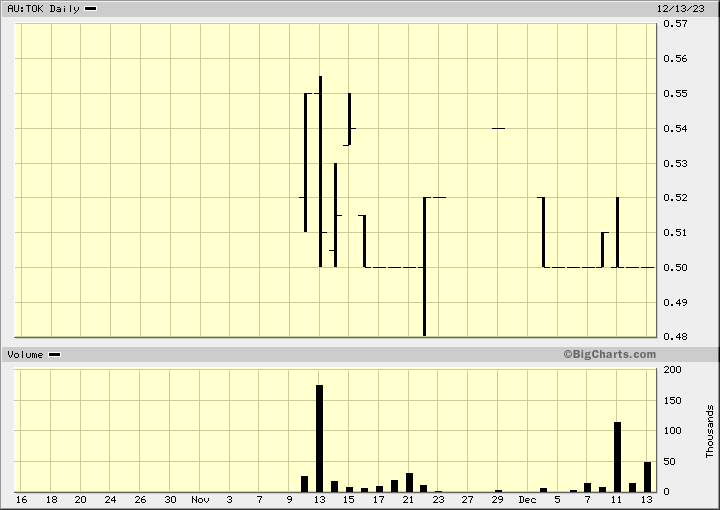Click the isolated 0.54 price tick on Nov 29
Viewport: 720px width, 510px height.
click(498, 129)
